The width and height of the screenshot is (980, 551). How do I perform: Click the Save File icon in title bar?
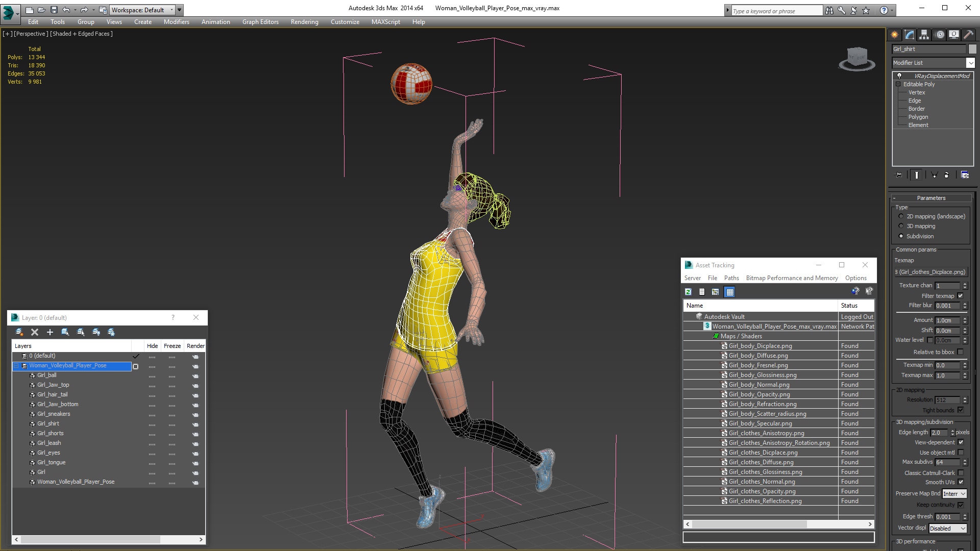point(54,10)
